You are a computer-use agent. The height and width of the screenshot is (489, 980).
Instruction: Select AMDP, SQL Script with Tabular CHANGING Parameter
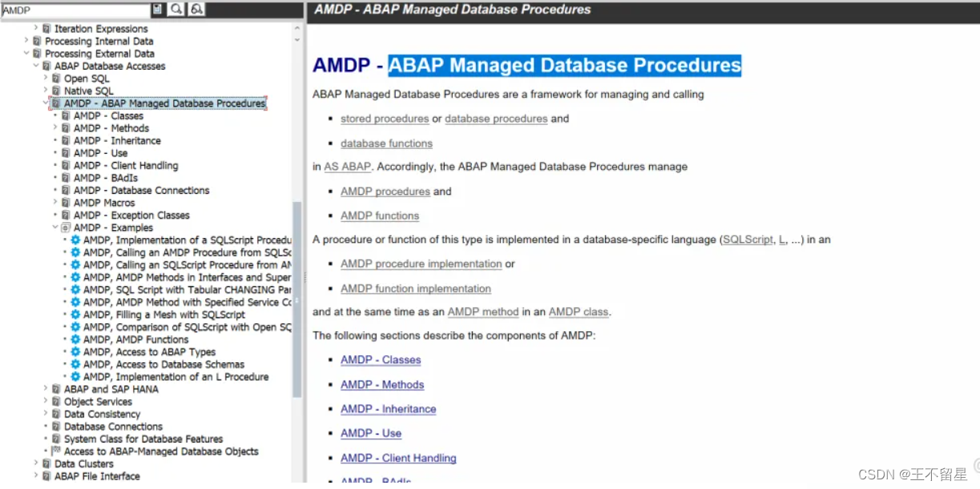(x=188, y=290)
